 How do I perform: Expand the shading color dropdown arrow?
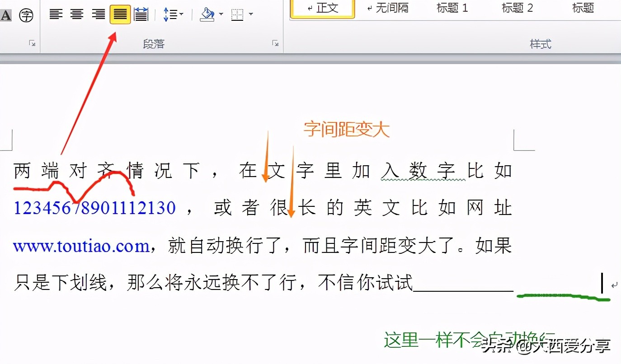pos(221,14)
